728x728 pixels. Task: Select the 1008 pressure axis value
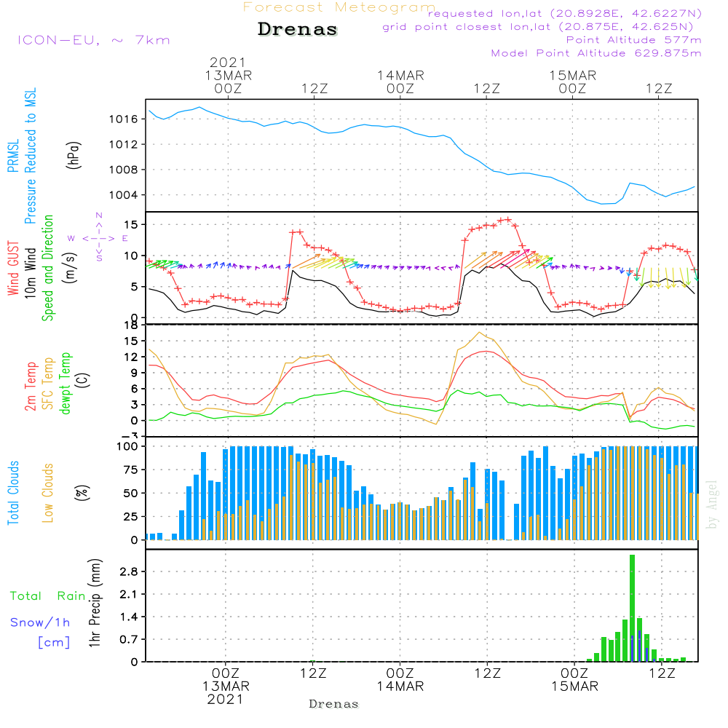[124, 170]
